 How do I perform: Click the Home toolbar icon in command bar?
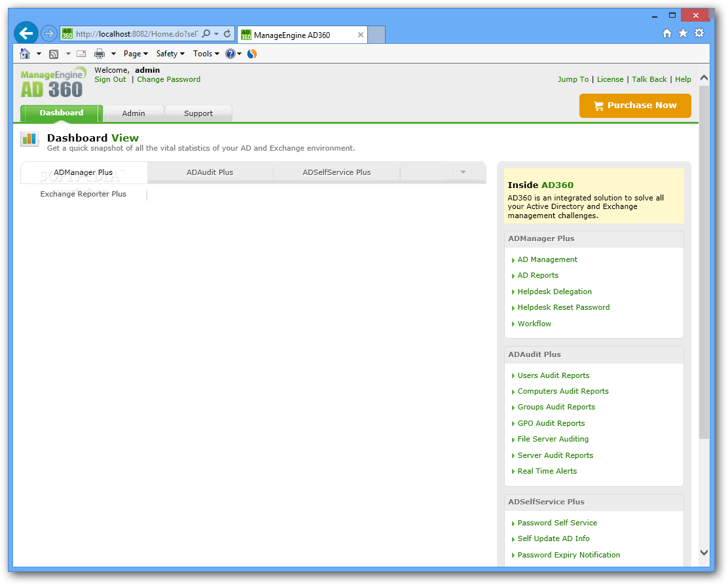coord(25,54)
